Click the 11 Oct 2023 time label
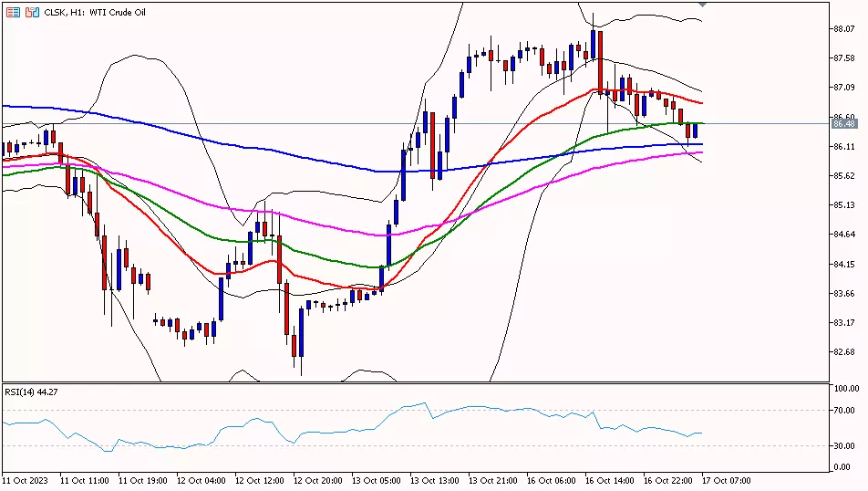The image size is (868, 491). click(24, 480)
